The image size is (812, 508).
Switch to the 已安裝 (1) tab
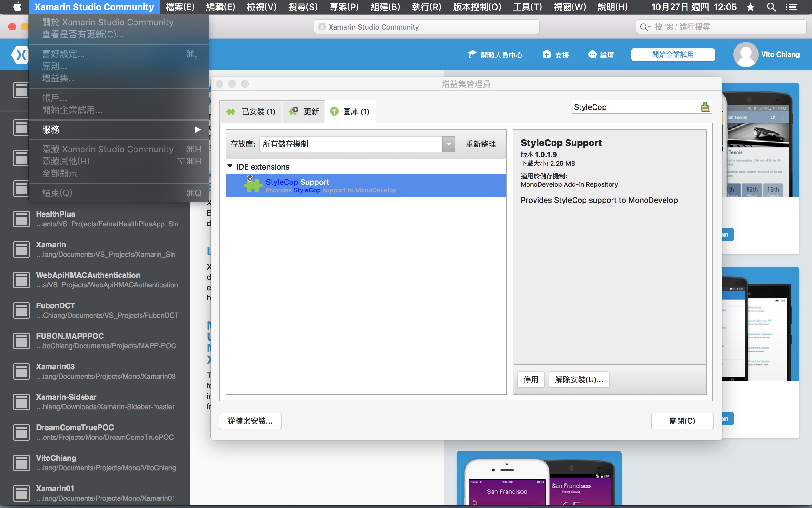251,111
